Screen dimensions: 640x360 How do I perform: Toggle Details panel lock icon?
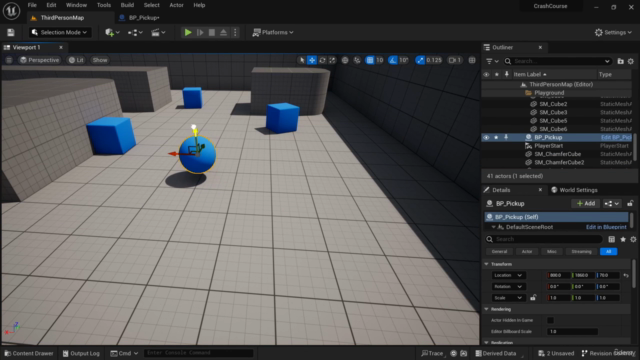coord(630,203)
